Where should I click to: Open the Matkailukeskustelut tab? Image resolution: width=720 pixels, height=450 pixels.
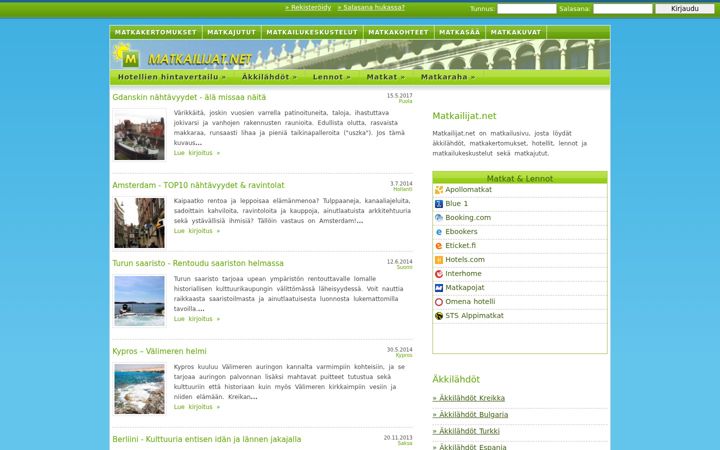(312, 32)
